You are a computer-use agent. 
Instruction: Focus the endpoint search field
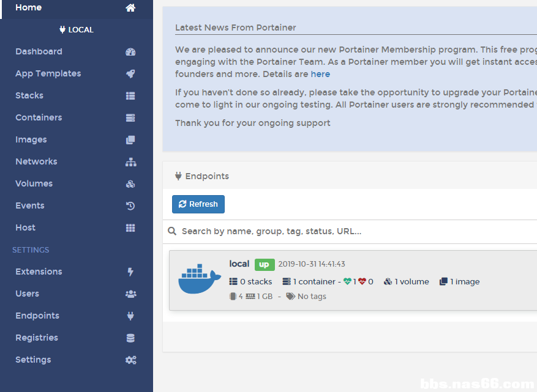[356, 232]
